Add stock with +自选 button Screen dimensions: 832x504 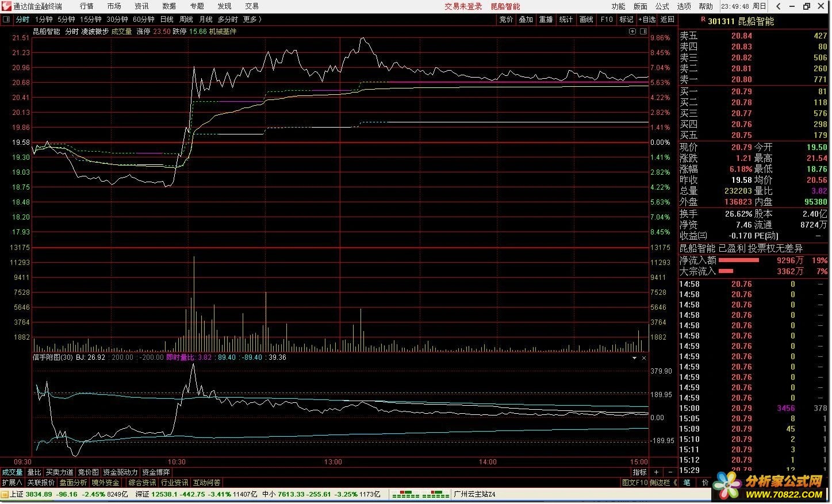[647, 20]
